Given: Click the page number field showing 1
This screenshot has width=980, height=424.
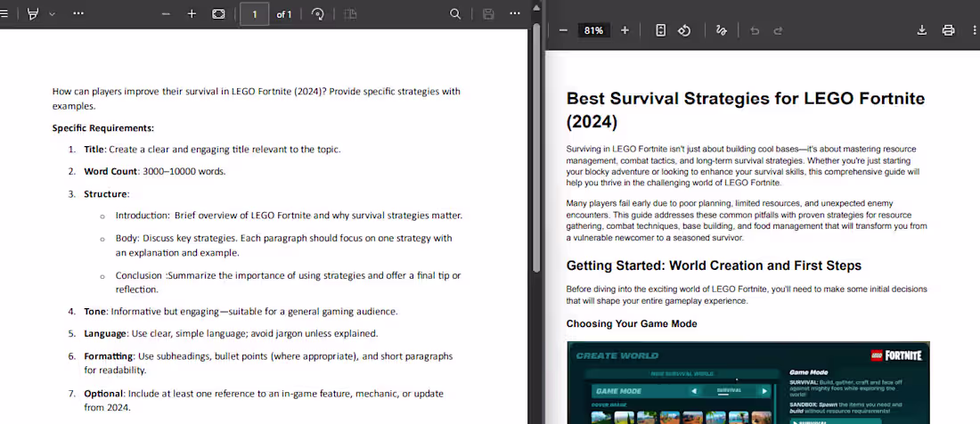Looking at the screenshot, I should tap(255, 13).
